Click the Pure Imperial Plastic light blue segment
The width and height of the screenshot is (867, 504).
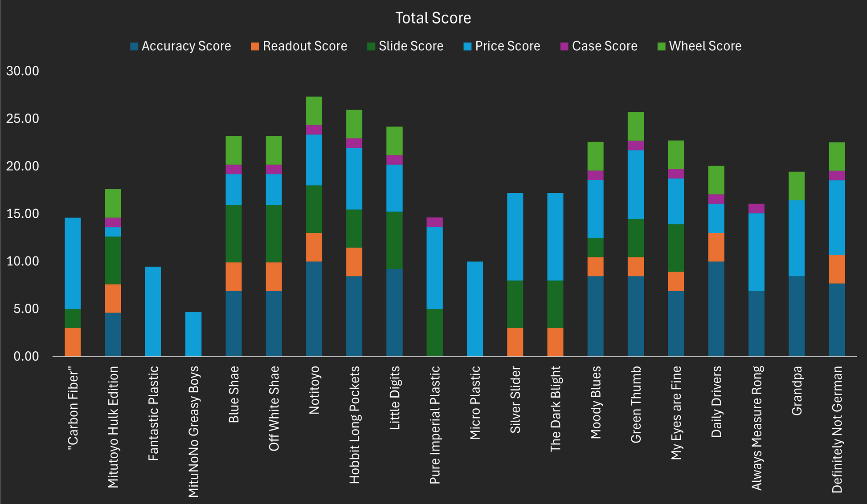pyautogui.click(x=435, y=268)
